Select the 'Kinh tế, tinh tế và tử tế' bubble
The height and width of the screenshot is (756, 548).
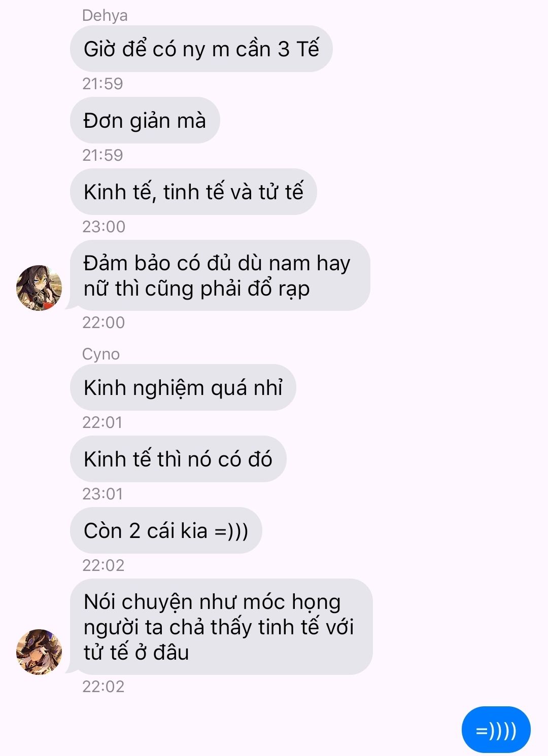coord(193,192)
